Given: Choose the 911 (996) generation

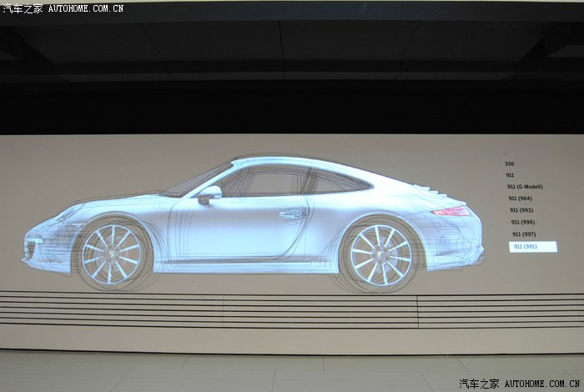Looking at the screenshot, I should click(x=523, y=222).
